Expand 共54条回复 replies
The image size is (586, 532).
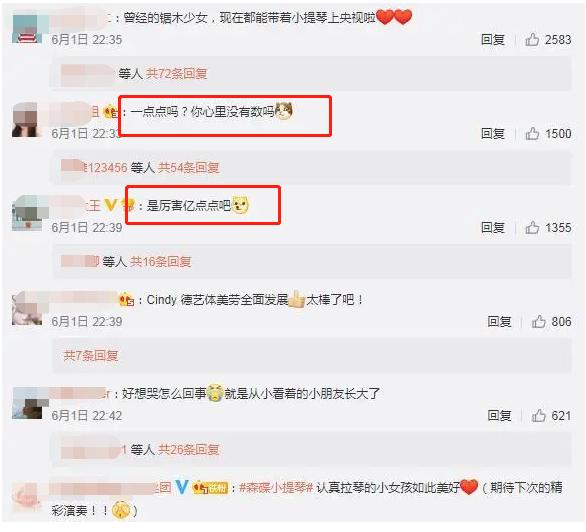click(188, 168)
